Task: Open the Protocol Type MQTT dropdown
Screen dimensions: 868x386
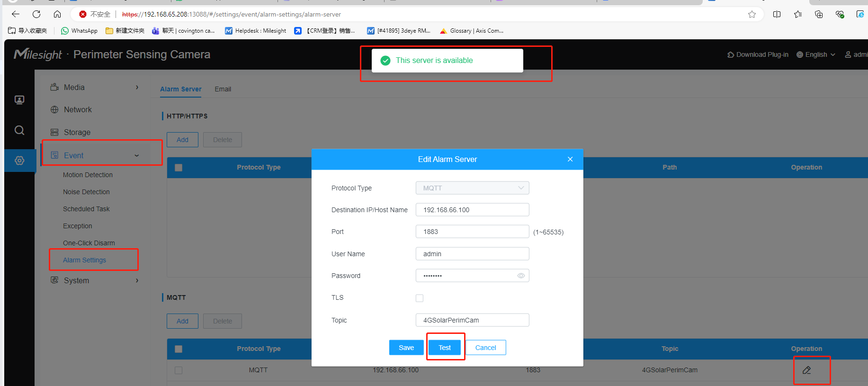Action: pyautogui.click(x=472, y=188)
